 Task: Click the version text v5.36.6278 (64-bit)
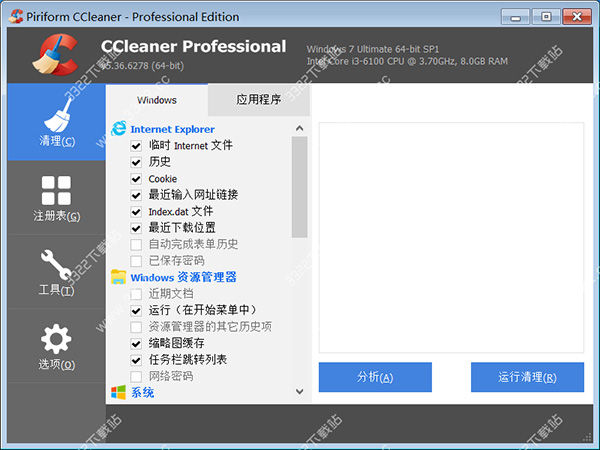[x=142, y=66]
